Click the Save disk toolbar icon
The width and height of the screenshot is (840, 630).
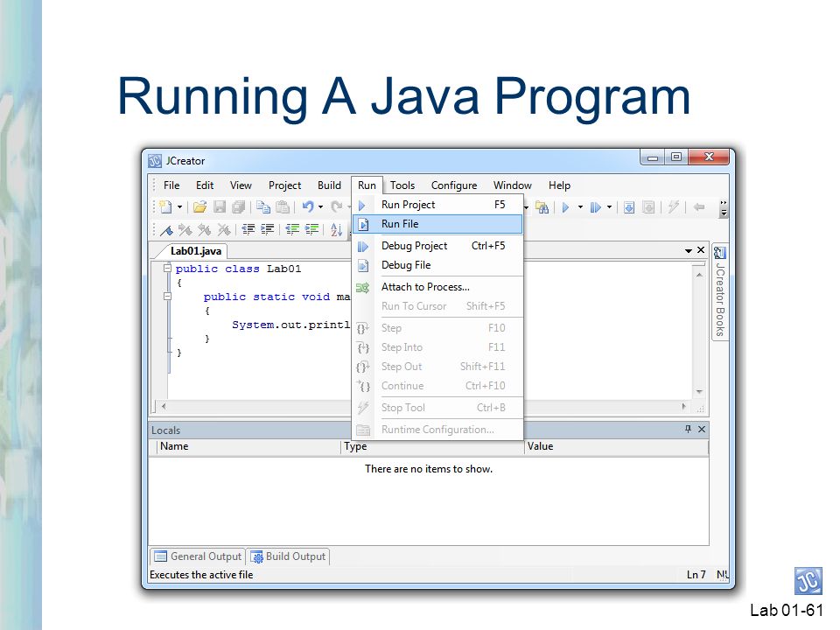coord(219,206)
